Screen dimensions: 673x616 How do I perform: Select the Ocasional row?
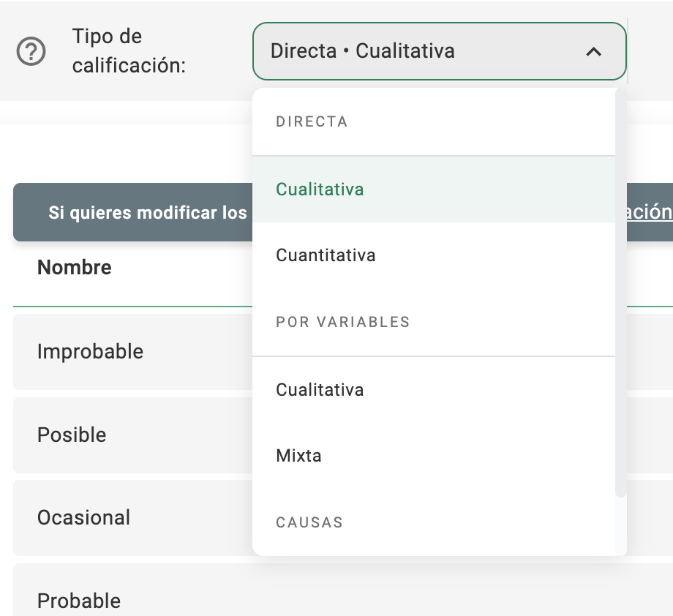click(x=83, y=517)
